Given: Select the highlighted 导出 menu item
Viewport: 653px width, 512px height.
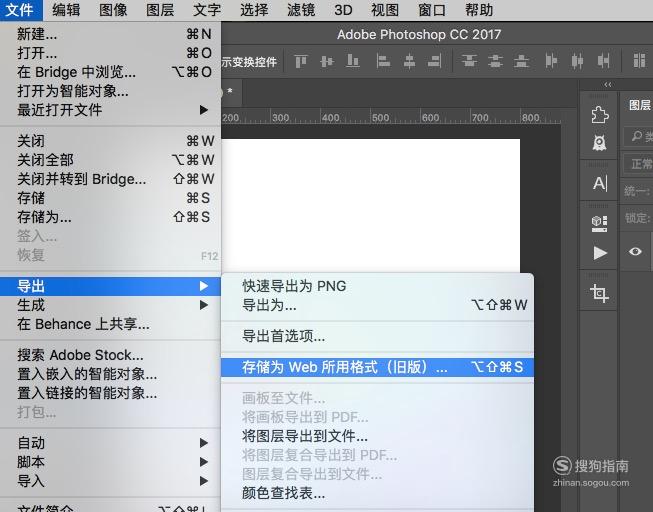Looking at the screenshot, I should (x=110, y=287).
